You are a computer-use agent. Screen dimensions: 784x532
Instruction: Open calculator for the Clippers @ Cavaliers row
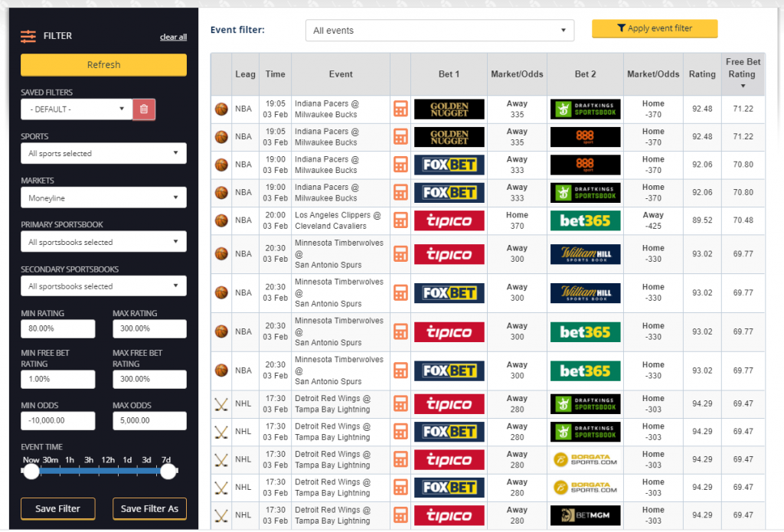tap(400, 220)
